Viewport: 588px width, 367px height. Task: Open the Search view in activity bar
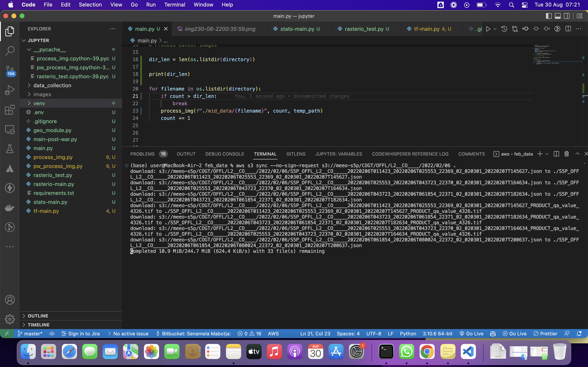click(x=10, y=51)
